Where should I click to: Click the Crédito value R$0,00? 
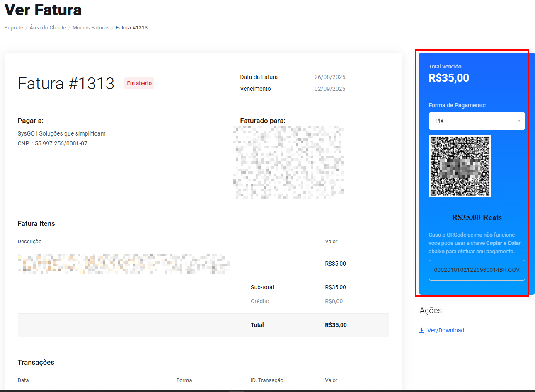pos(334,301)
